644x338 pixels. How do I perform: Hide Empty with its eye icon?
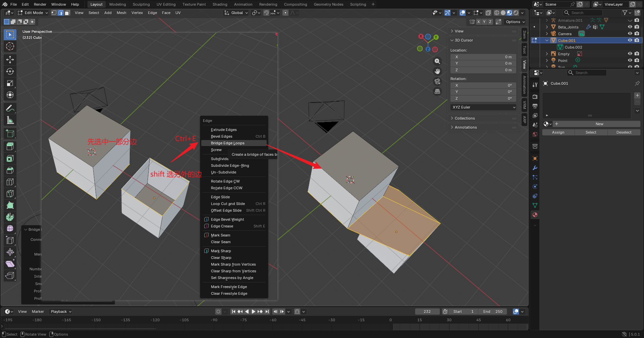coord(630,54)
